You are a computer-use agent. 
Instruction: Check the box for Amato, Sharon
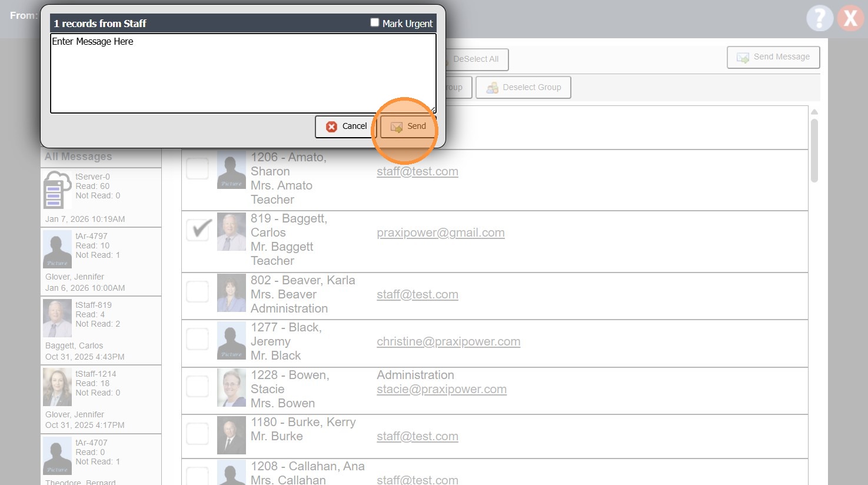click(198, 169)
